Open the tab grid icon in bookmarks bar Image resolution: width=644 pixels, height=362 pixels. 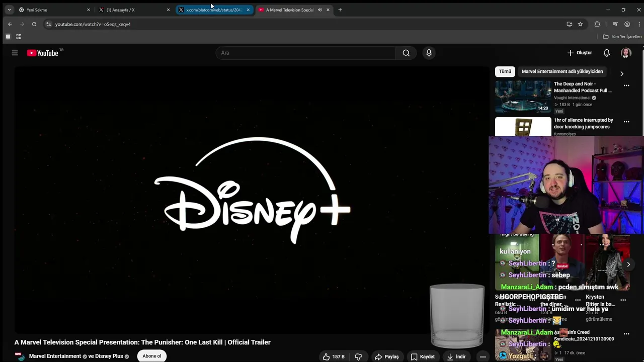tap(19, 37)
